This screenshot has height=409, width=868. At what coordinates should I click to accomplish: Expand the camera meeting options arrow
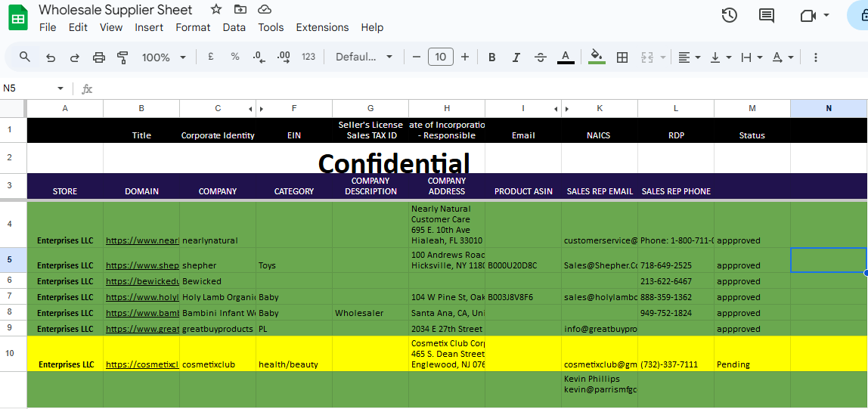[826, 15]
